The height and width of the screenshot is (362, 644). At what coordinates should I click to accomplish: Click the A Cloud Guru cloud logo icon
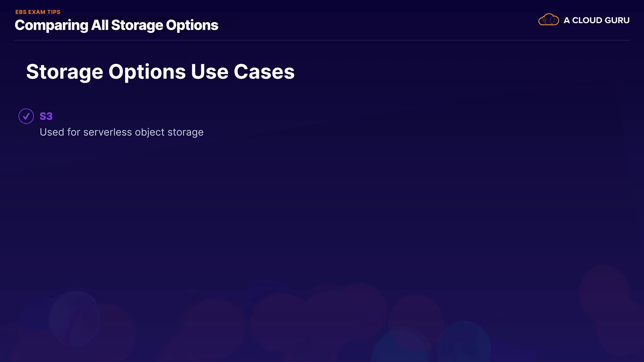click(x=548, y=20)
